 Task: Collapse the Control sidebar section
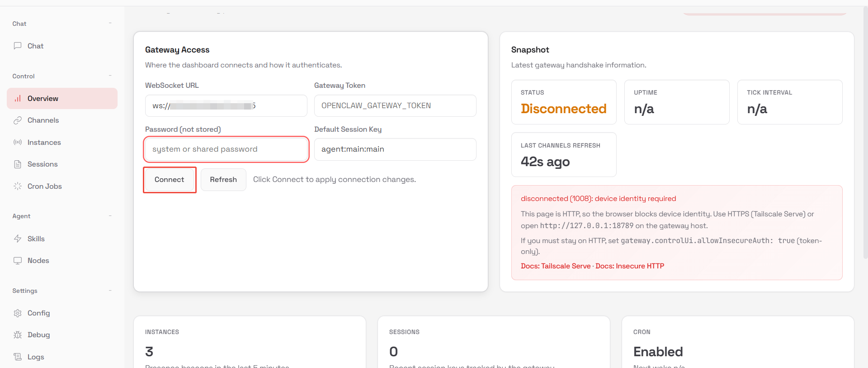pos(110,76)
